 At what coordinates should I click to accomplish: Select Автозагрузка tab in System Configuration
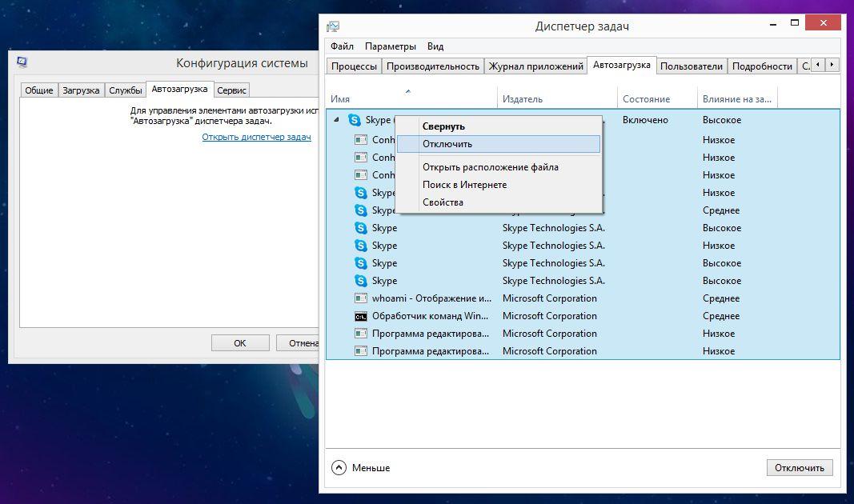tap(180, 90)
